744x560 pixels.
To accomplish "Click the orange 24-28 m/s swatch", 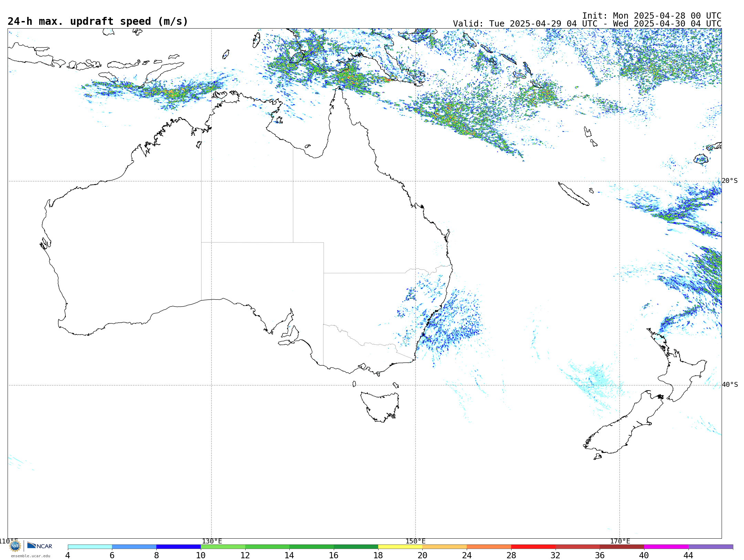I will (489, 547).
